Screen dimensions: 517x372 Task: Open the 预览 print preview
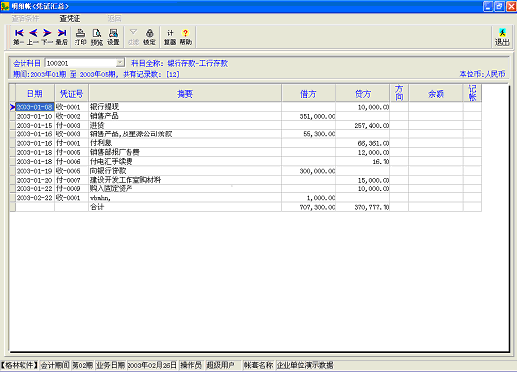(x=97, y=37)
